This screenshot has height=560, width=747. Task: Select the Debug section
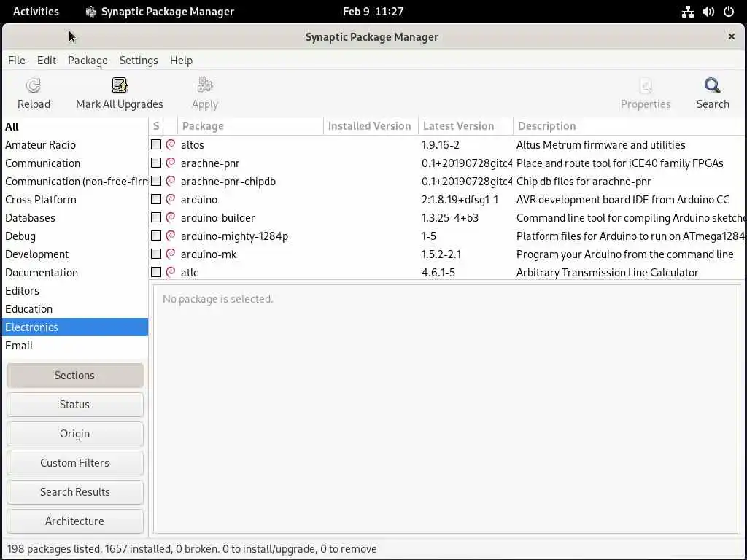pos(75,236)
